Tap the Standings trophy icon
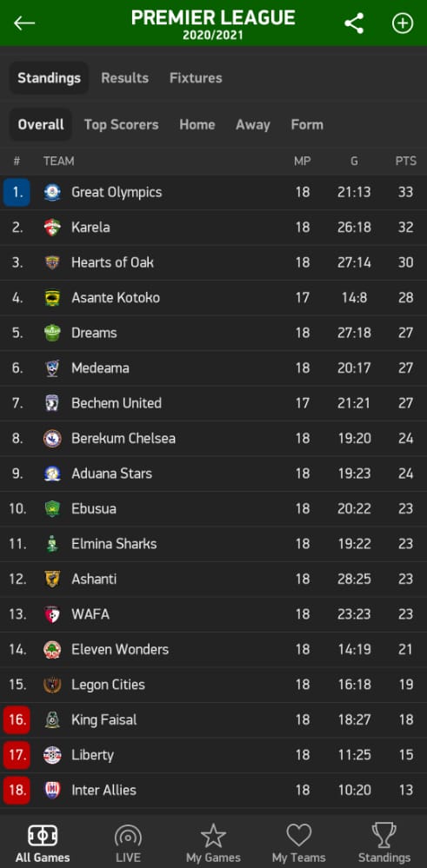The height and width of the screenshot is (868, 427). (x=384, y=836)
